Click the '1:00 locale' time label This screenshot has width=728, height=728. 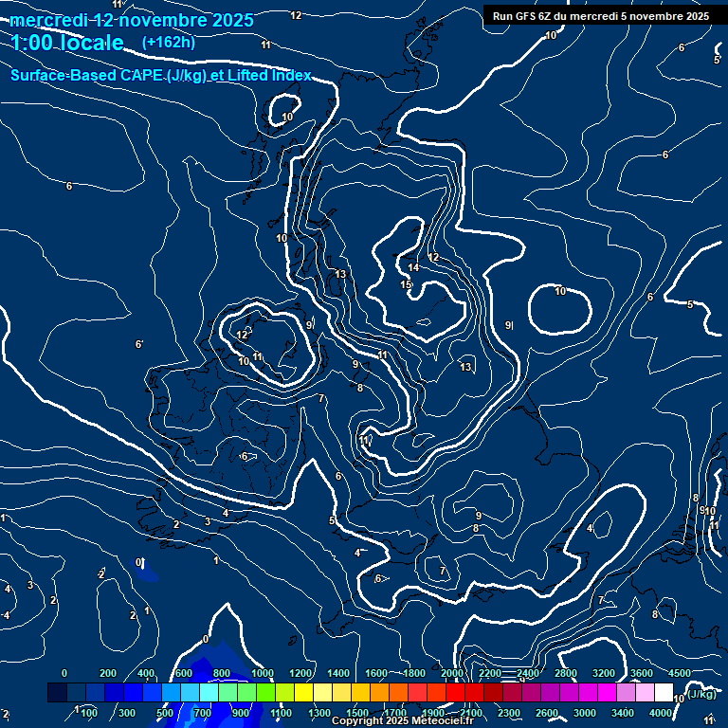tap(67, 43)
